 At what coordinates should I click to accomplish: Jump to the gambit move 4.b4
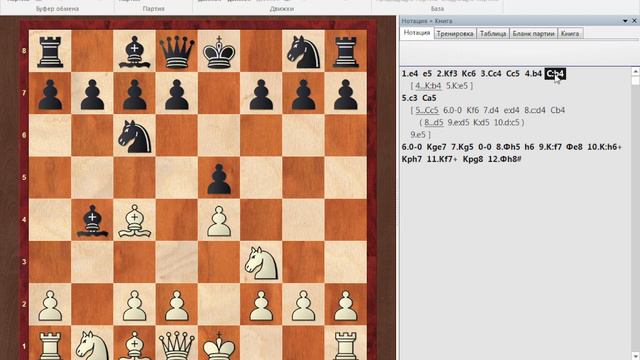(x=533, y=73)
